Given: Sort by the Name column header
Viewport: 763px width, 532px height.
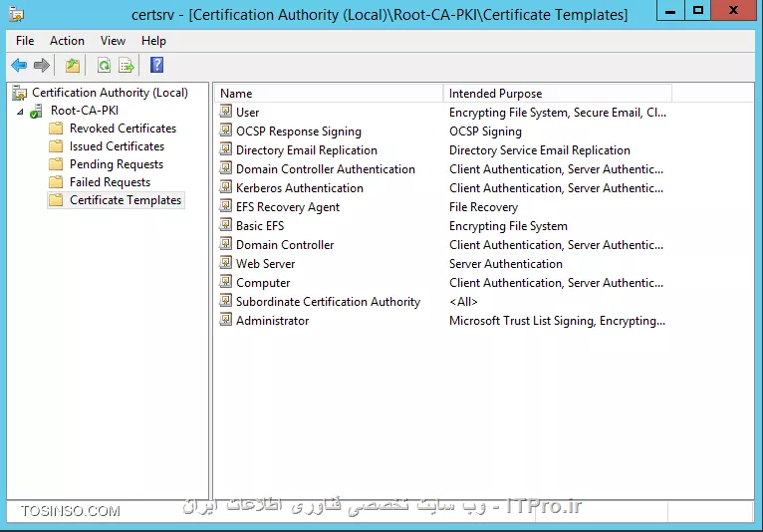Looking at the screenshot, I should pyautogui.click(x=329, y=94).
